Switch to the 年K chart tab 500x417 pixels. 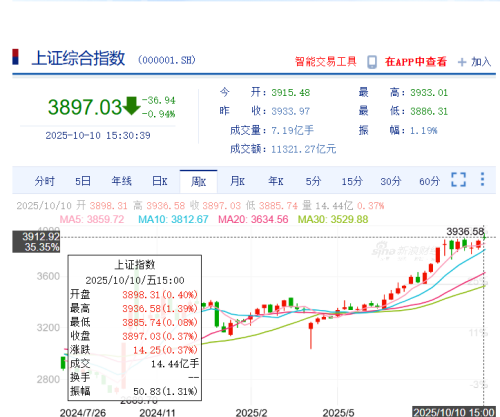(276, 181)
